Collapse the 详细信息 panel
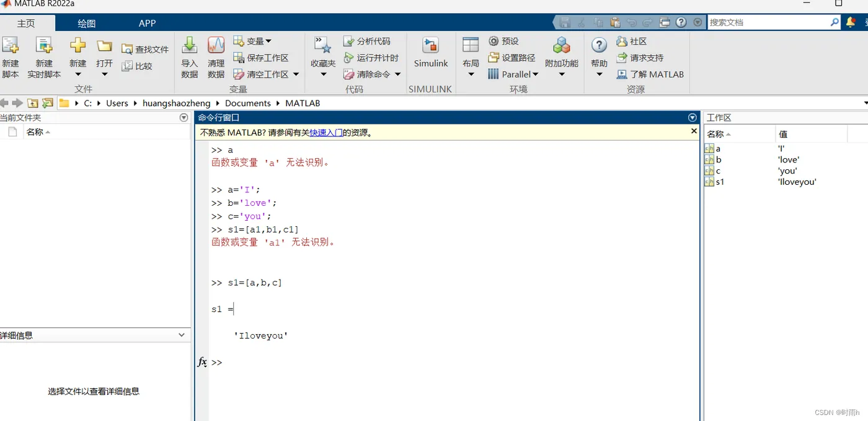Image resolution: width=868 pixels, height=421 pixels. coord(182,335)
